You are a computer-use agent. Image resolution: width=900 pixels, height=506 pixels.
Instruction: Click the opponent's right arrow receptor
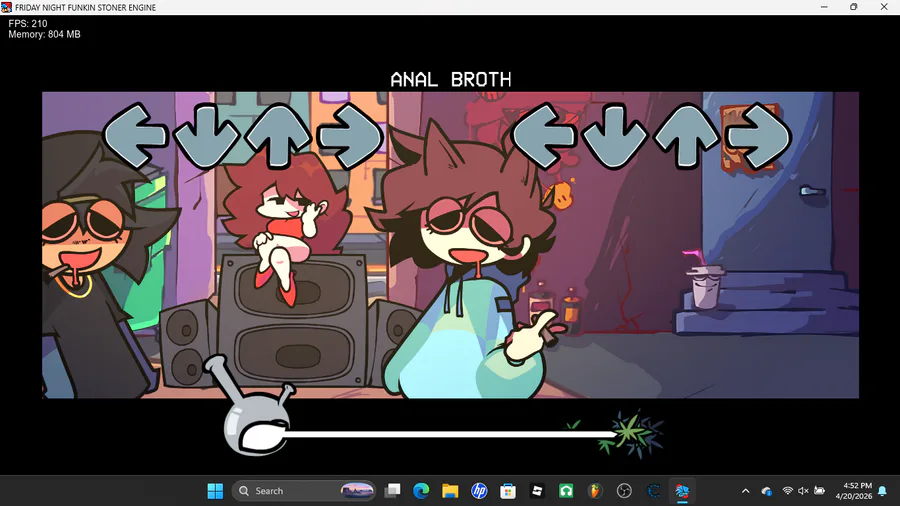350,136
